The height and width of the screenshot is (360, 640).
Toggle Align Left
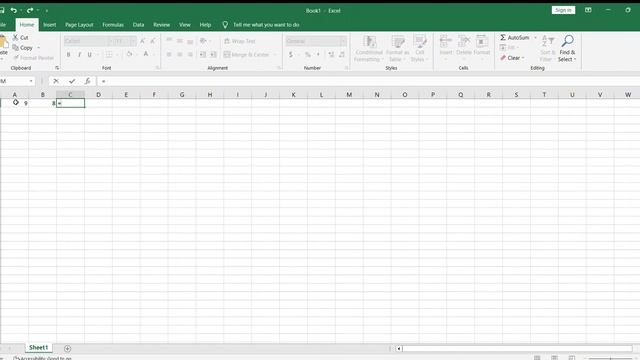coord(169,54)
